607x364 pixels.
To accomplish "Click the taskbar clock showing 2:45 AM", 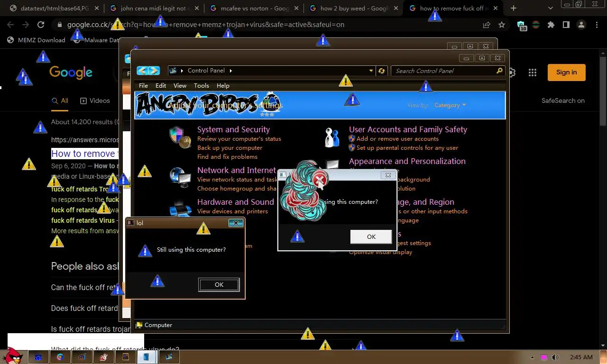I will (581, 357).
